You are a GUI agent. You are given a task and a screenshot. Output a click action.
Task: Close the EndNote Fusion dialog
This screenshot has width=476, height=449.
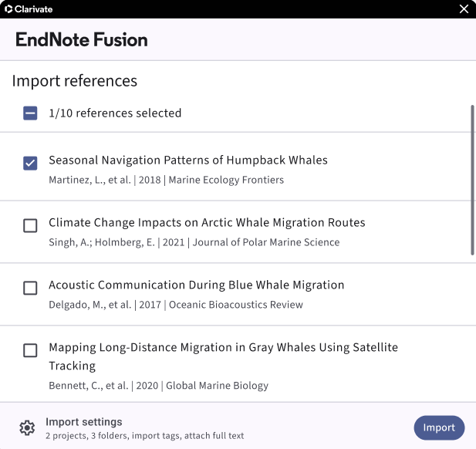point(464,9)
